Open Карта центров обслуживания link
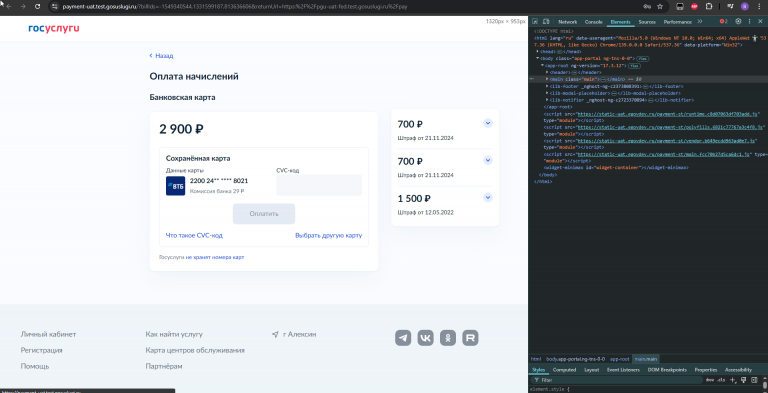This screenshot has height=393, width=768. tap(195, 350)
